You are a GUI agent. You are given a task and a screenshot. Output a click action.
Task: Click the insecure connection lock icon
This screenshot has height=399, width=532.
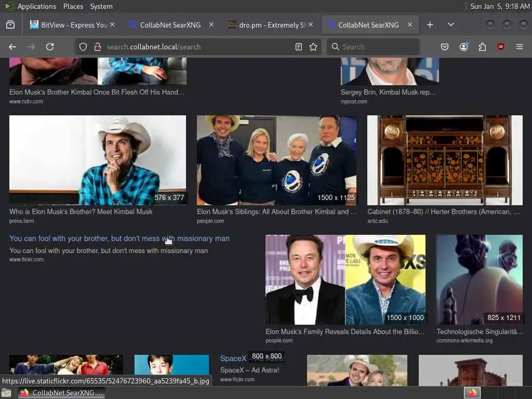tap(98, 47)
